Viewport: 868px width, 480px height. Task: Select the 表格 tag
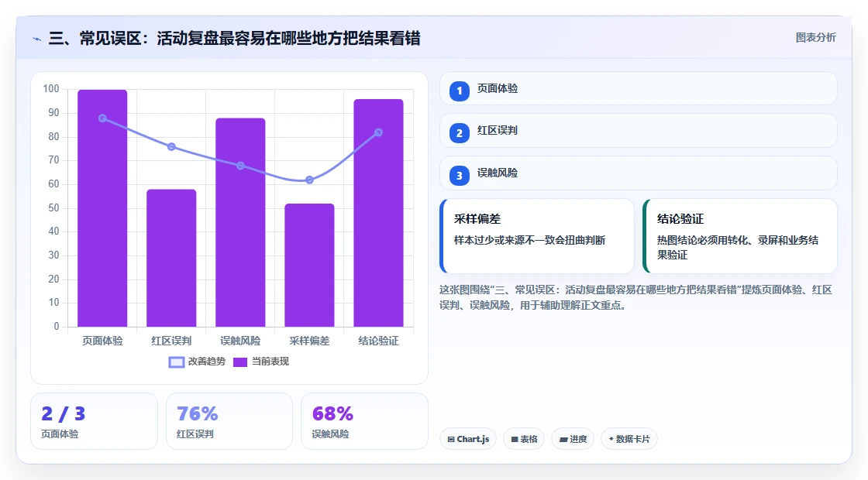(524, 439)
